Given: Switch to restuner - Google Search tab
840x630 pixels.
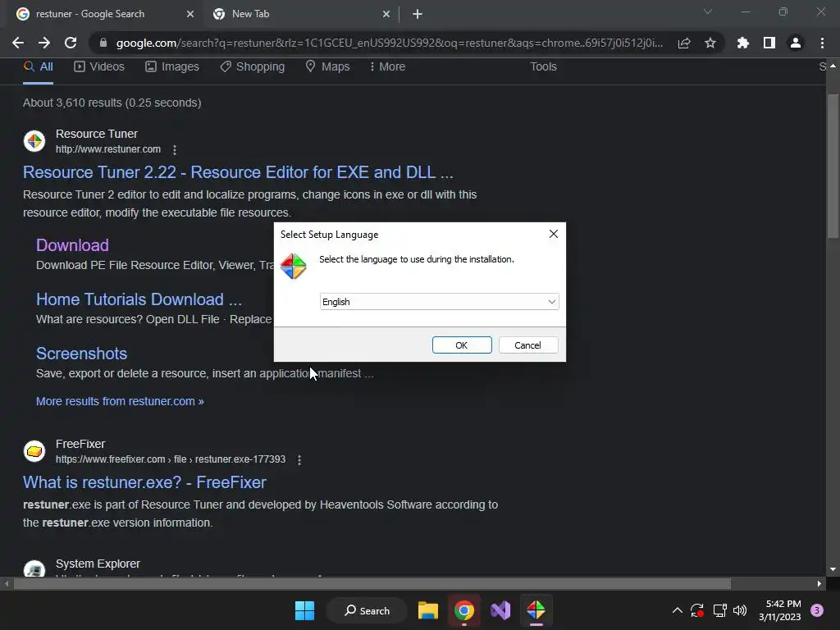Looking at the screenshot, I should tap(105, 14).
